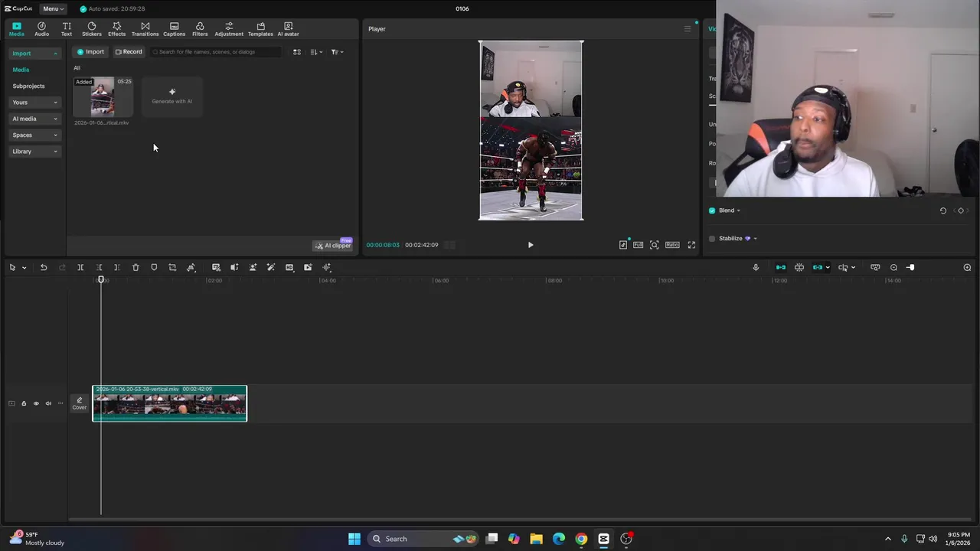Click the preview zoom-to-fit icon

click(x=654, y=245)
